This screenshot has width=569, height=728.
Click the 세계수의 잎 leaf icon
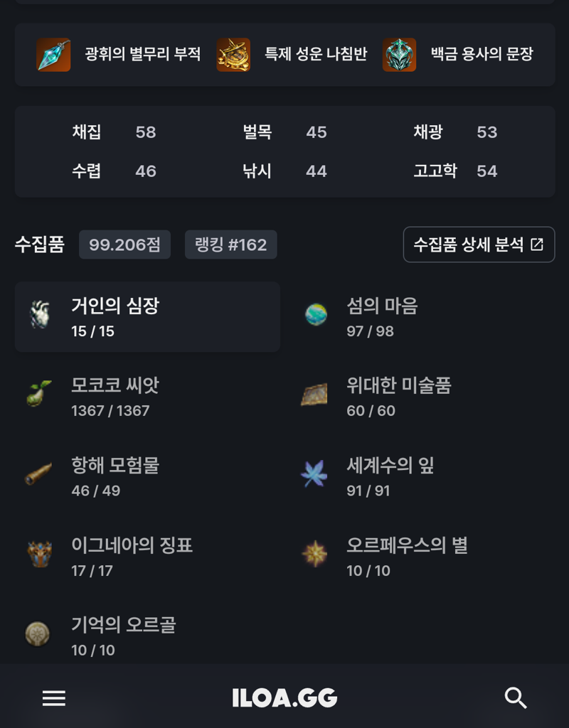click(x=314, y=473)
